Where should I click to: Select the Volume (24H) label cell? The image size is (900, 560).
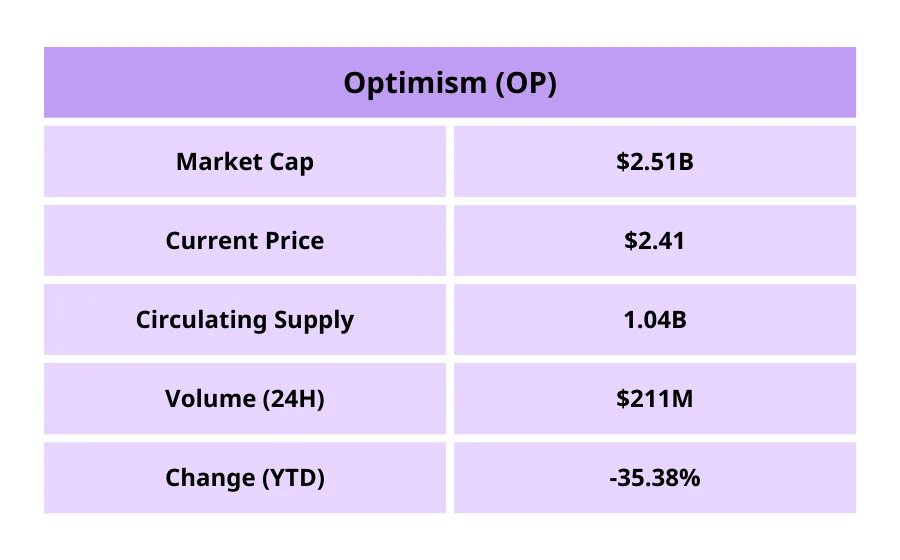(245, 399)
